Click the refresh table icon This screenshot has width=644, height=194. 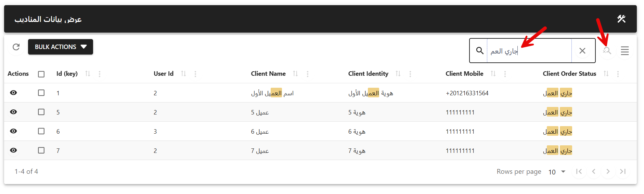point(16,47)
